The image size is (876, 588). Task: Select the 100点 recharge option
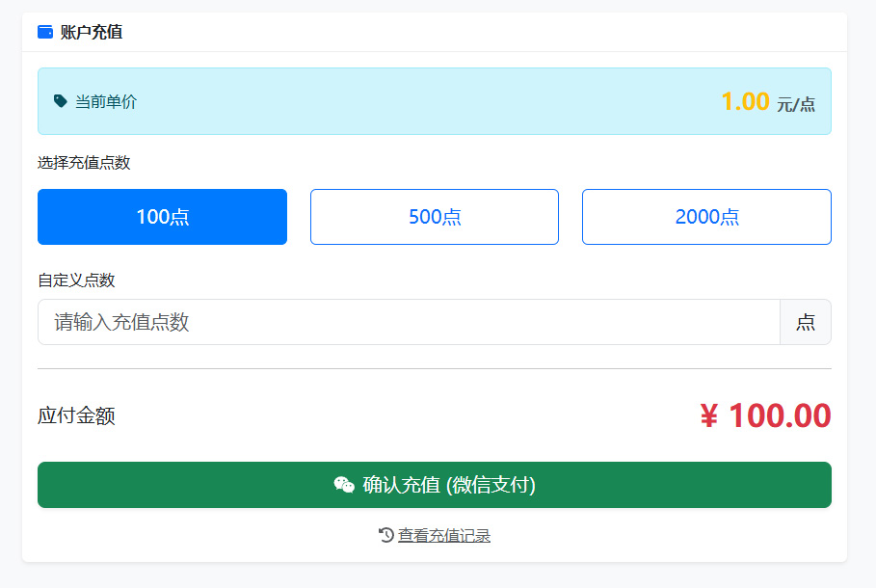tap(162, 216)
